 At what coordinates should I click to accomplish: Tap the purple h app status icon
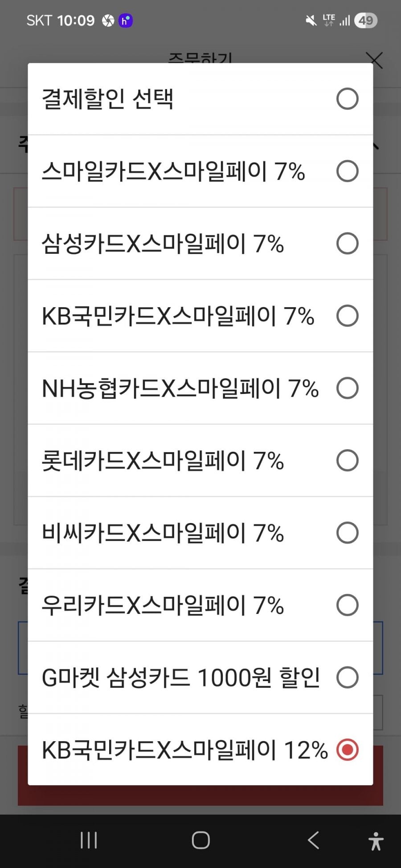(126, 20)
